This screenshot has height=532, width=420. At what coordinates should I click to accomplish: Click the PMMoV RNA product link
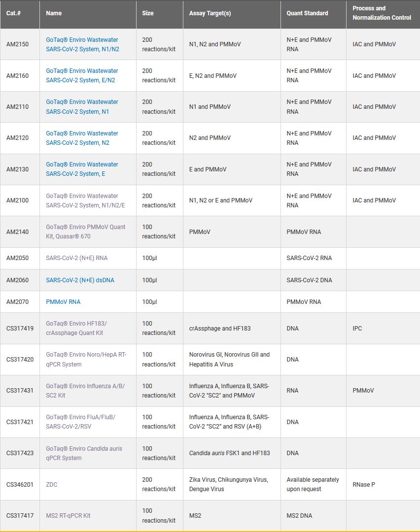point(63,301)
